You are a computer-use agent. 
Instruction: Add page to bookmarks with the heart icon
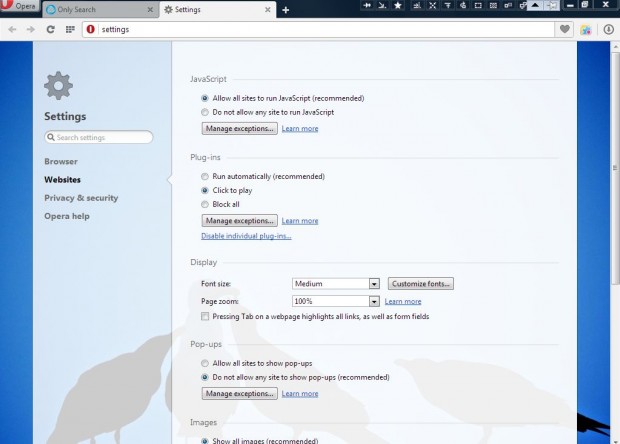coord(565,29)
